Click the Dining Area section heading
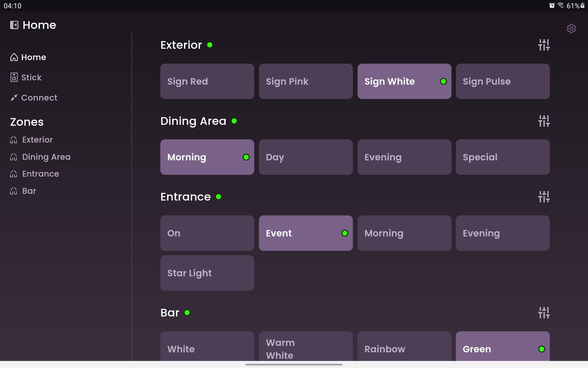588x368 pixels. click(x=193, y=121)
